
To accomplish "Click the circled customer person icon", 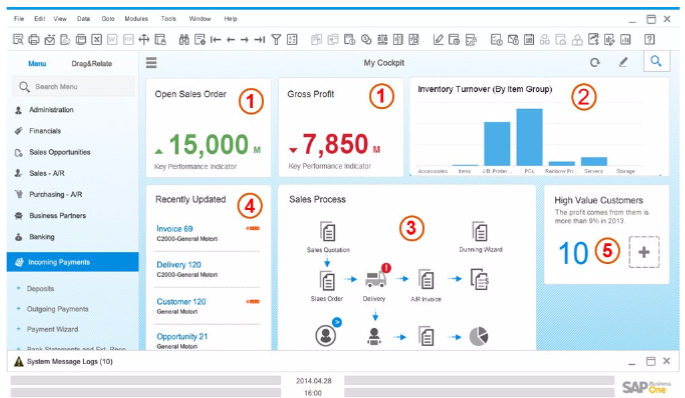I will click(325, 336).
